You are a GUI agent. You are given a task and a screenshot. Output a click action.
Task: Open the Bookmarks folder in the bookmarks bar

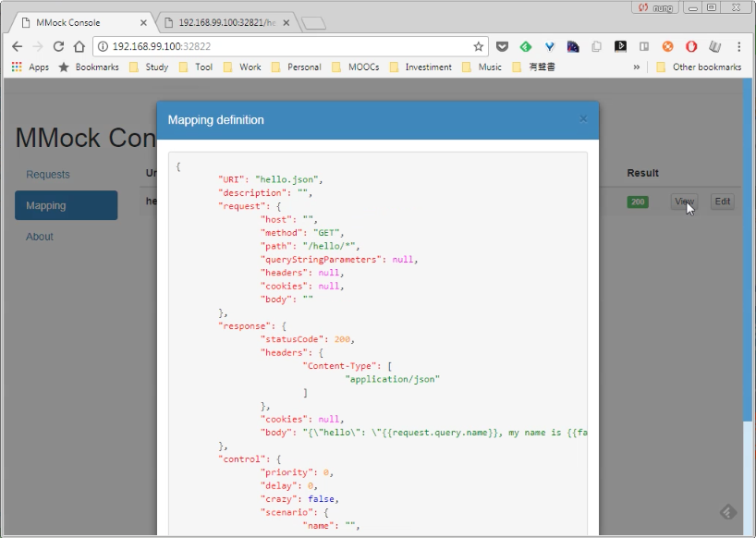tap(89, 67)
